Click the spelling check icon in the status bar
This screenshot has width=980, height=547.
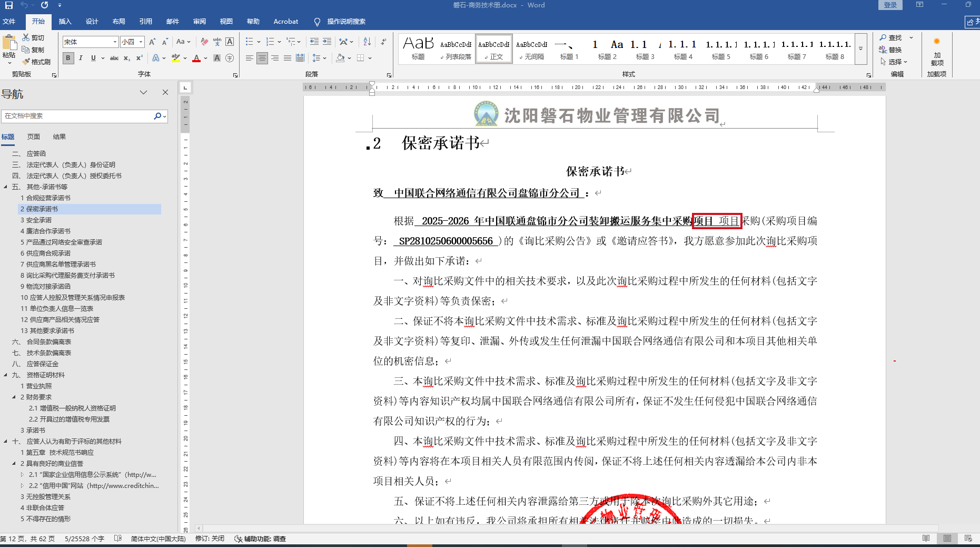(118, 539)
